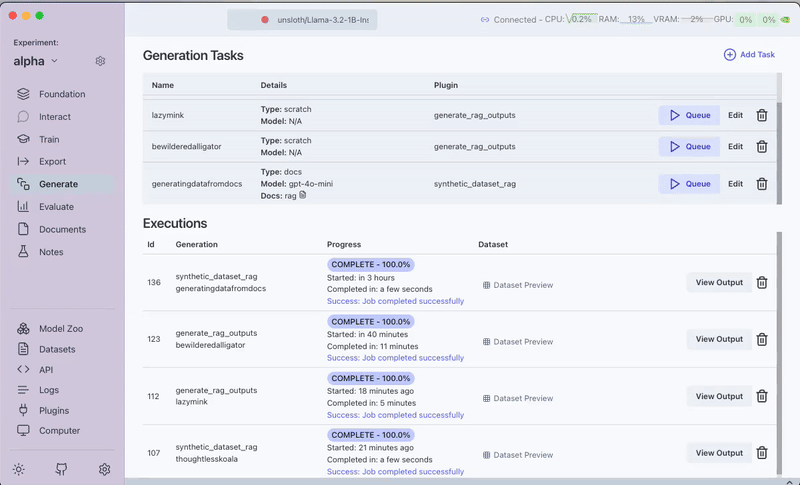Click Add Task button

[x=749, y=55]
